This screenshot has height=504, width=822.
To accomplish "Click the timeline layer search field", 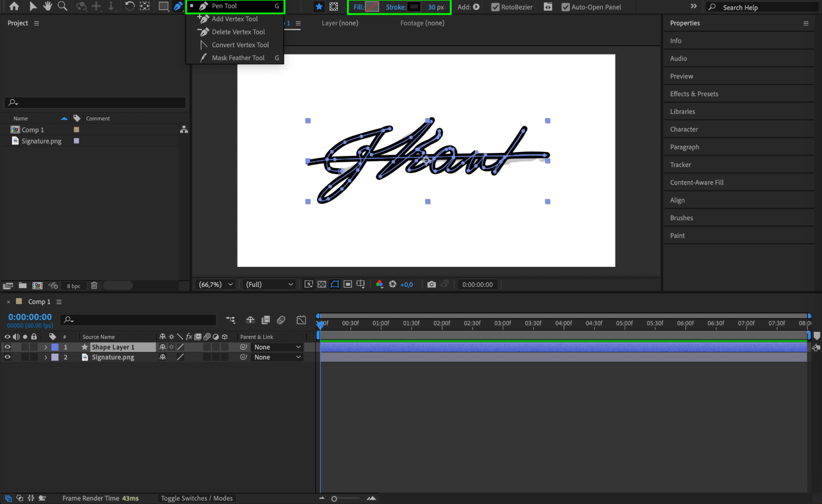I will pos(138,320).
